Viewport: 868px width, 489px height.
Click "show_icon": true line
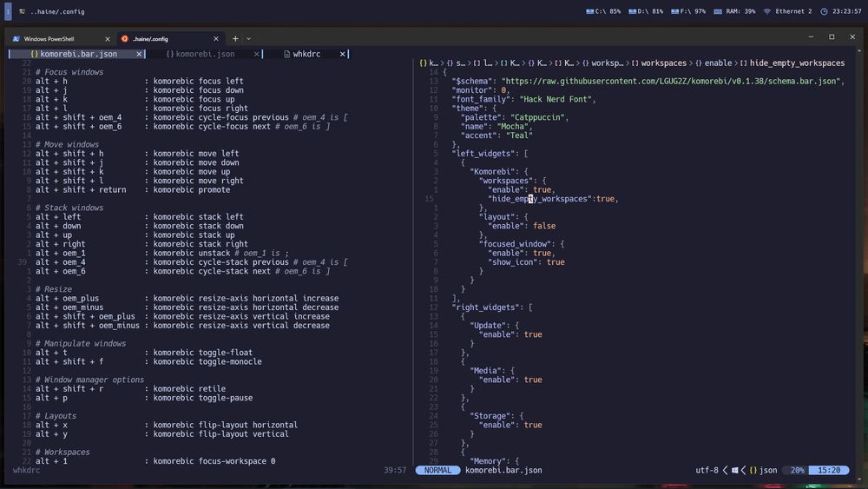[526, 262]
